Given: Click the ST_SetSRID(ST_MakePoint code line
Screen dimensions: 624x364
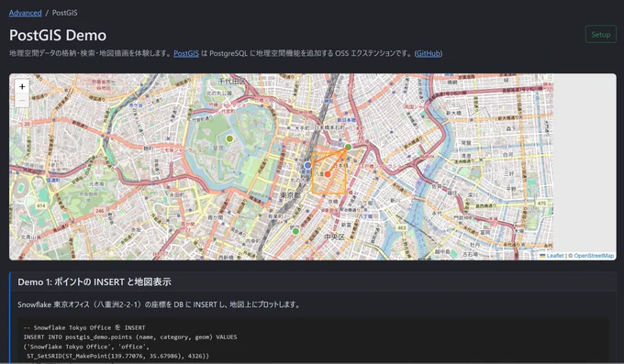Looking at the screenshot, I should [117, 356].
